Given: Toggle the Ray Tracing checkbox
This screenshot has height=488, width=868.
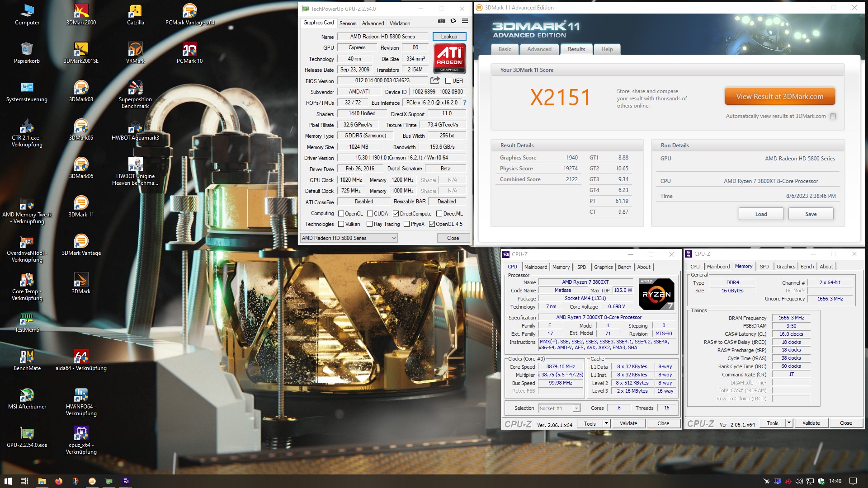Looking at the screenshot, I should coord(369,224).
